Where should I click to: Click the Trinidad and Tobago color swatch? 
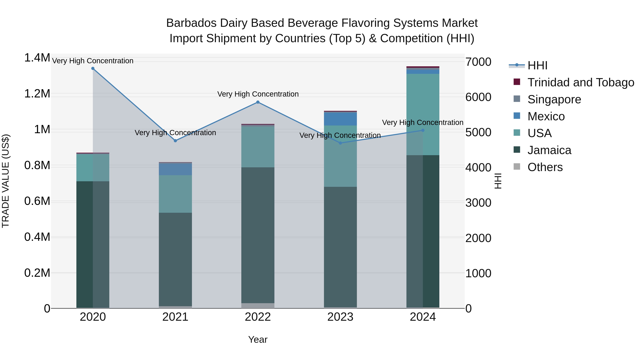pos(517,82)
